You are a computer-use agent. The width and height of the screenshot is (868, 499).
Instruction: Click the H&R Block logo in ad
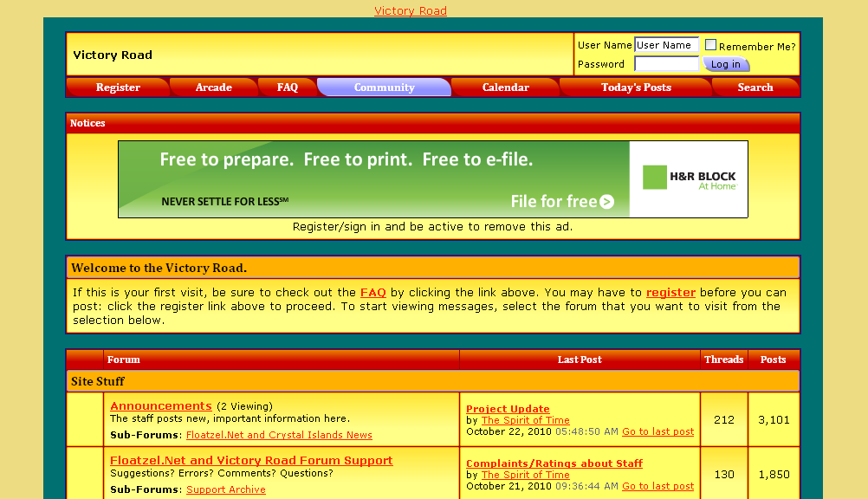point(689,179)
